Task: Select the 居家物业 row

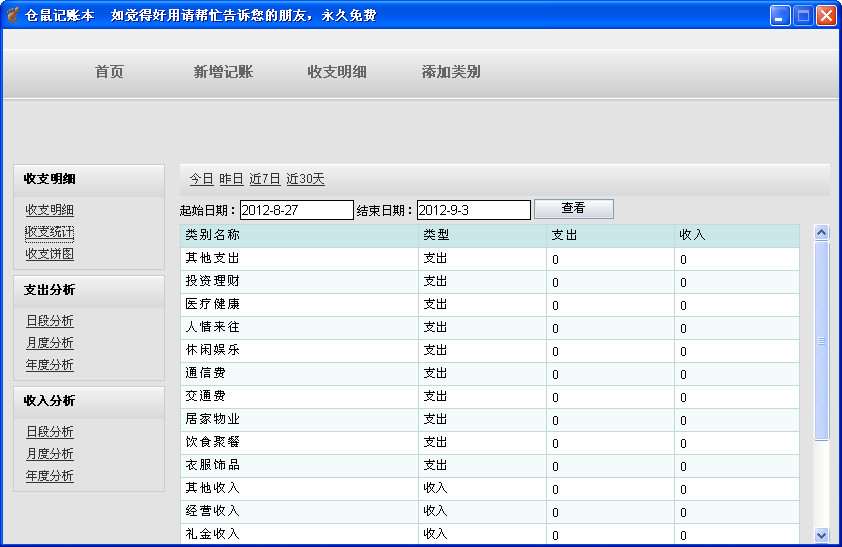Action: click(x=490, y=420)
